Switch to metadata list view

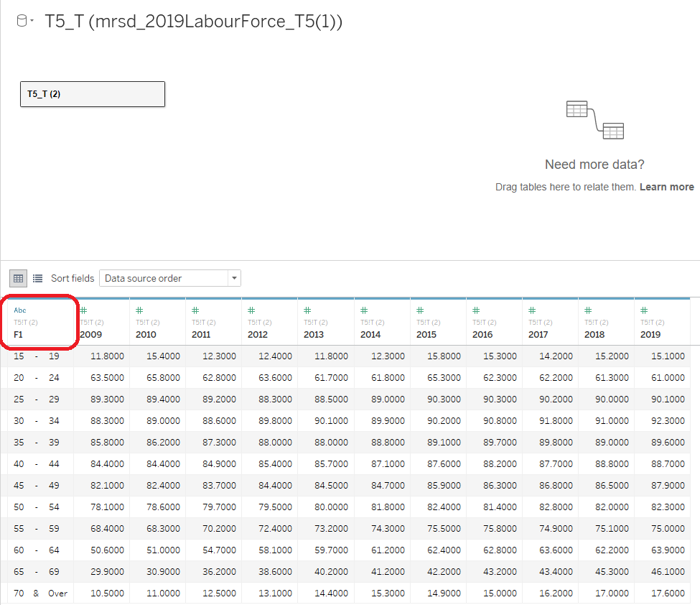pos(37,278)
